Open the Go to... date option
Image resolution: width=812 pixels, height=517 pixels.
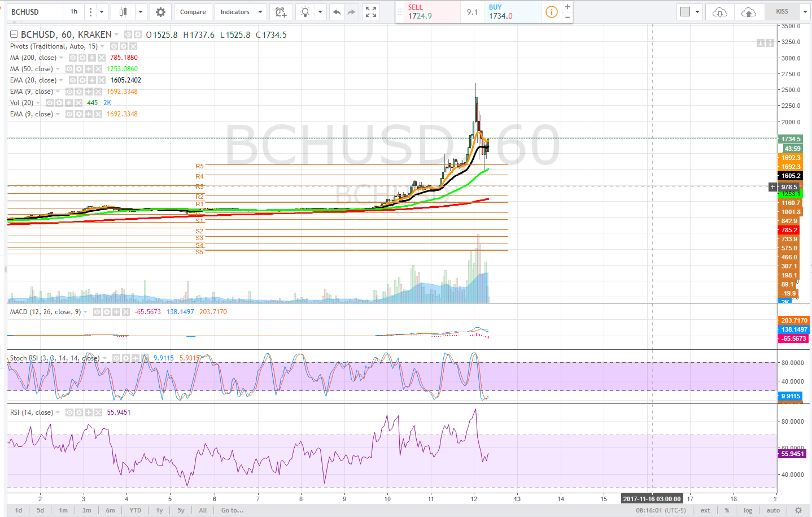tap(233, 510)
